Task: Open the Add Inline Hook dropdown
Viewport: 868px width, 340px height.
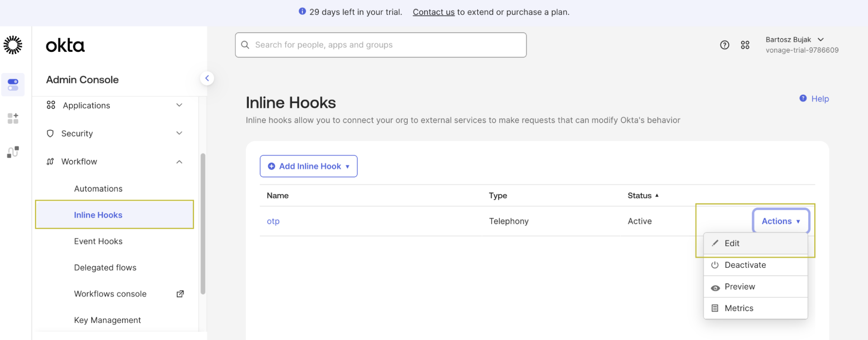Action: pyautogui.click(x=309, y=166)
